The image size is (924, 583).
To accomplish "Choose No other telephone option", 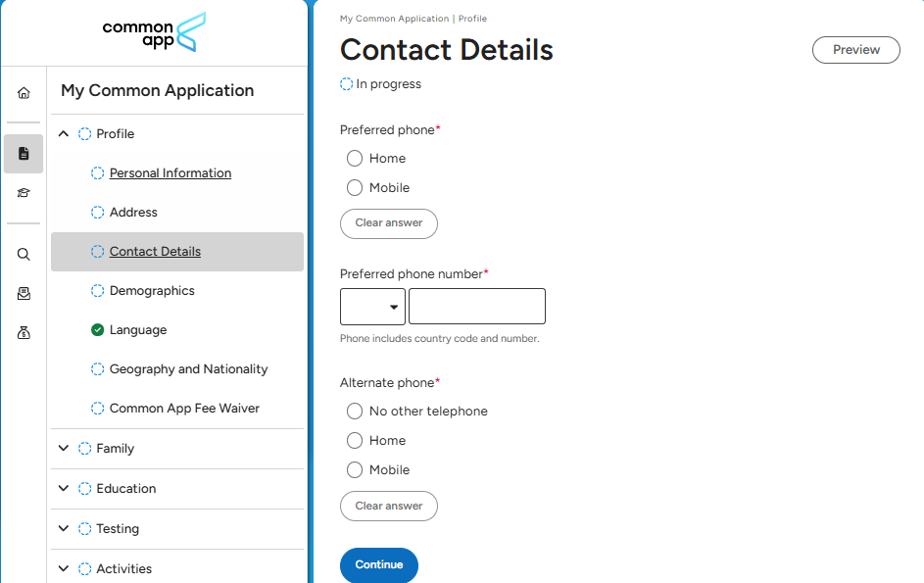I will click(355, 412).
